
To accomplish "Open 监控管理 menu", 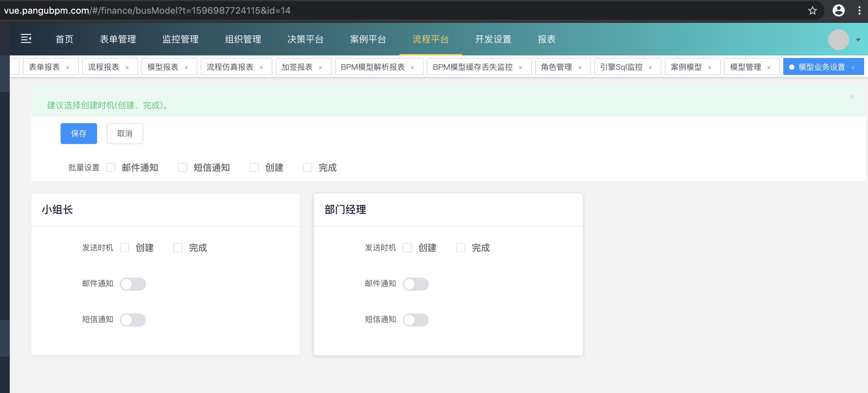I will click(x=181, y=39).
